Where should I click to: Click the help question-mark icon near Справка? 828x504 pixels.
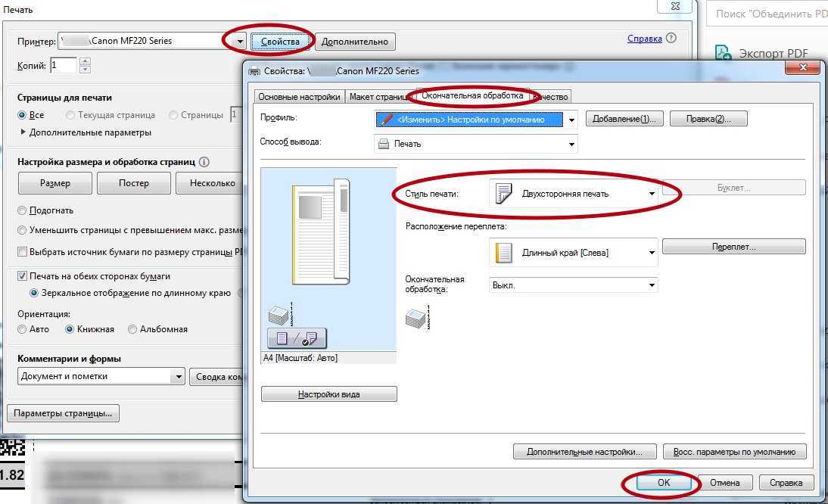click(671, 38)
